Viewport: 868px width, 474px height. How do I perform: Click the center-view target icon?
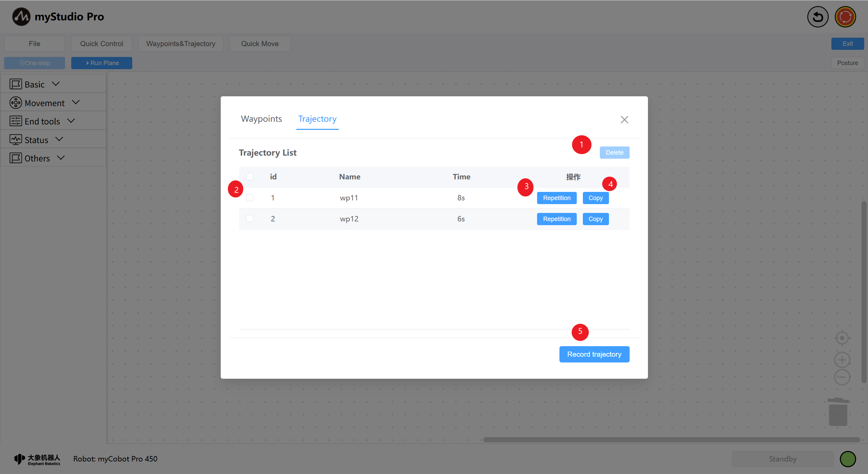coord(842,338)
